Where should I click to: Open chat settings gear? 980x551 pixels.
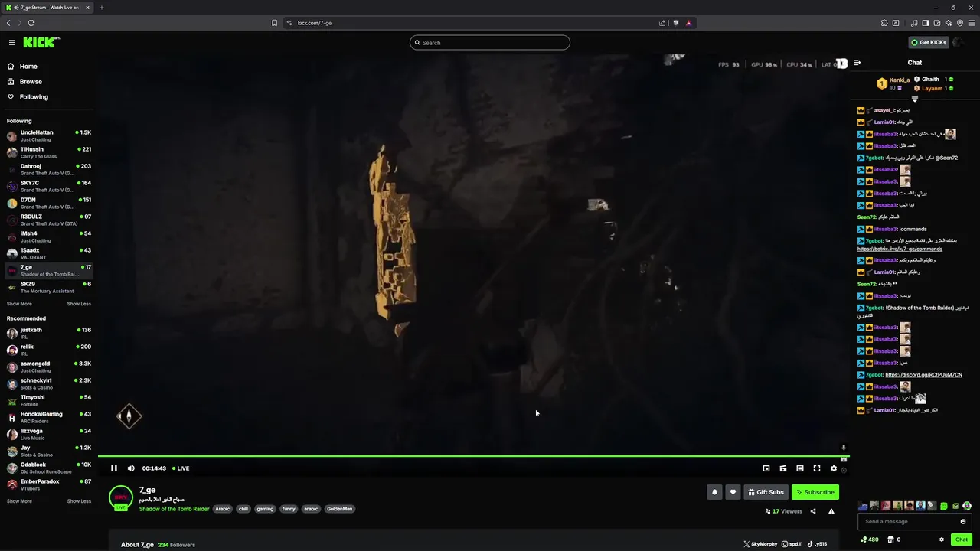coord(942,540)
